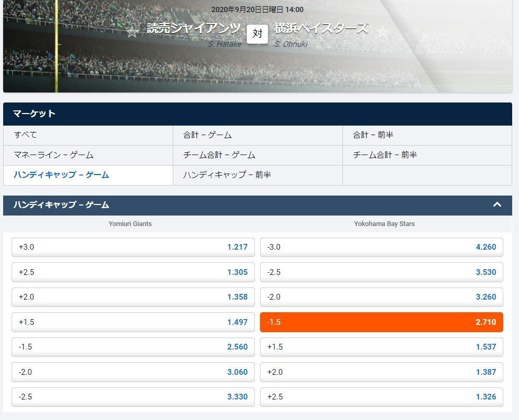
Task: Select the すべて market tab
Action: click(x=88, y=135)
